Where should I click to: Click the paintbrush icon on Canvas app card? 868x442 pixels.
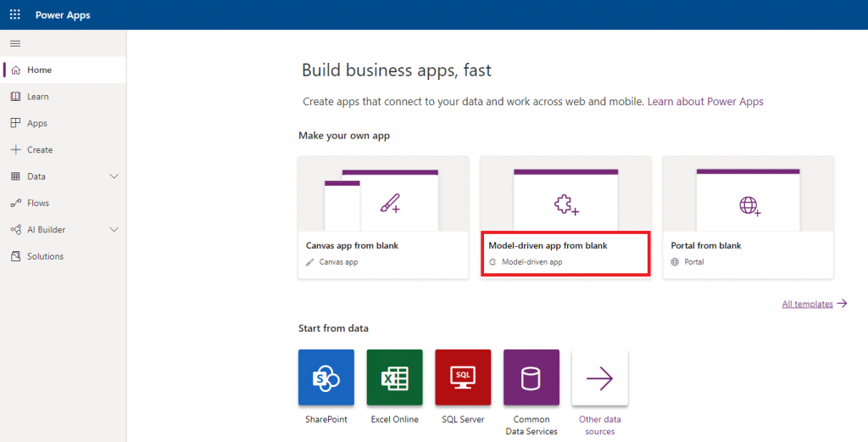pos(390,204)
